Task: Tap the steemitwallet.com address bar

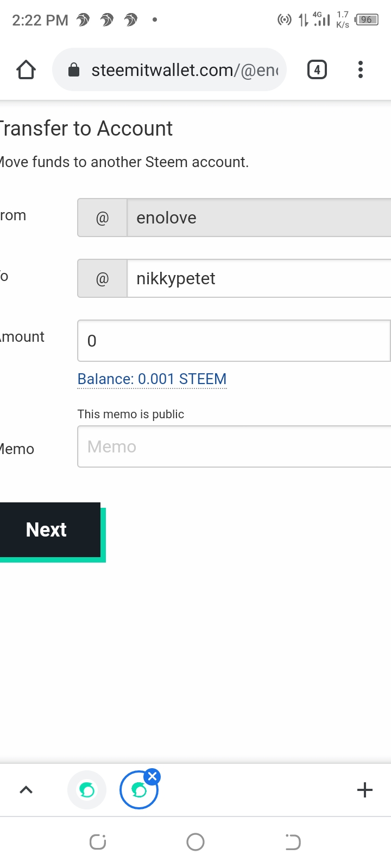Action: [185, 70]
